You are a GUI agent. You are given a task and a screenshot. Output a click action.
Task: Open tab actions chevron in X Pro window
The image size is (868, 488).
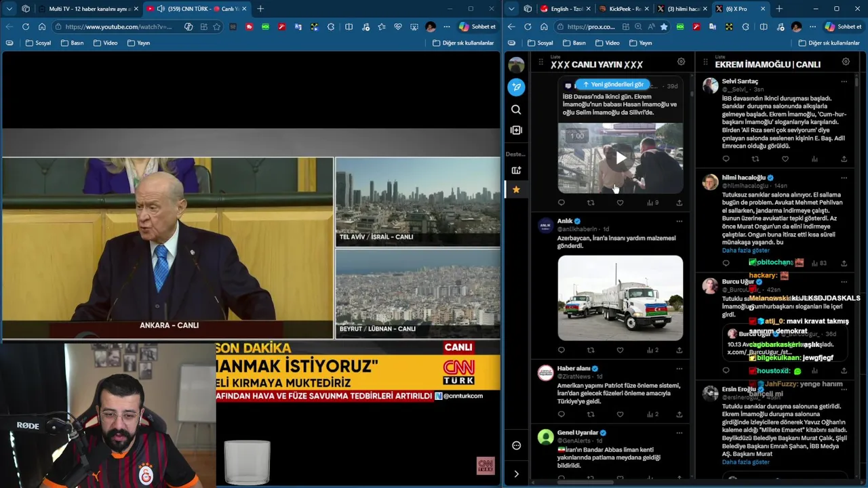[x=511, y=9]
